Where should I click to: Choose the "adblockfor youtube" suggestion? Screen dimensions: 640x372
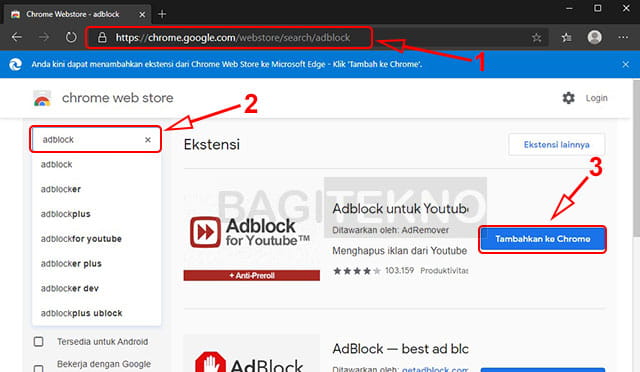point(96,239)
